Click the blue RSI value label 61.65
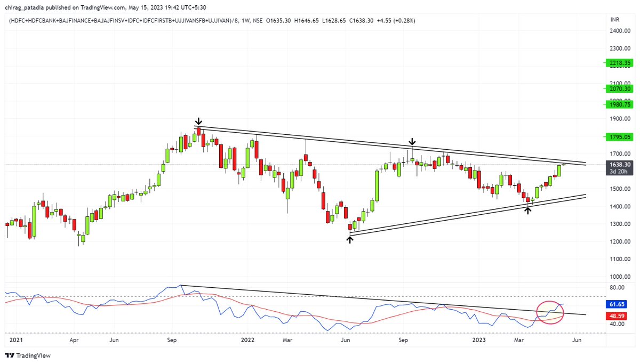 click(619, 304)
